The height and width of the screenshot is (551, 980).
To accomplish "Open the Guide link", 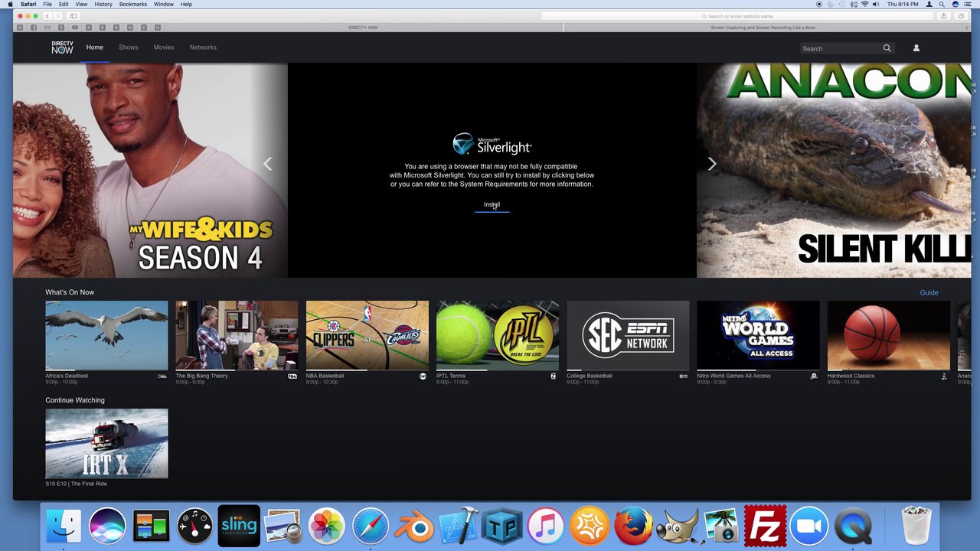I will click(x=929, y=292).
